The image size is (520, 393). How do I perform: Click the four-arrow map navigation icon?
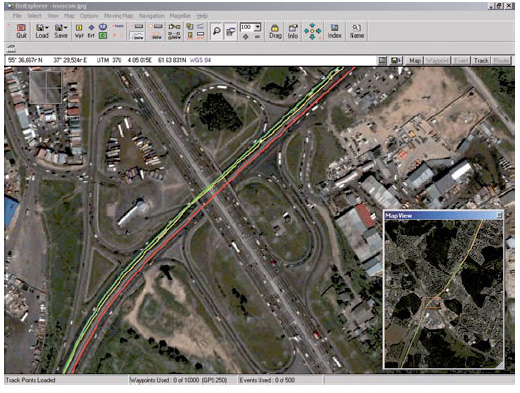click(312, 31)
